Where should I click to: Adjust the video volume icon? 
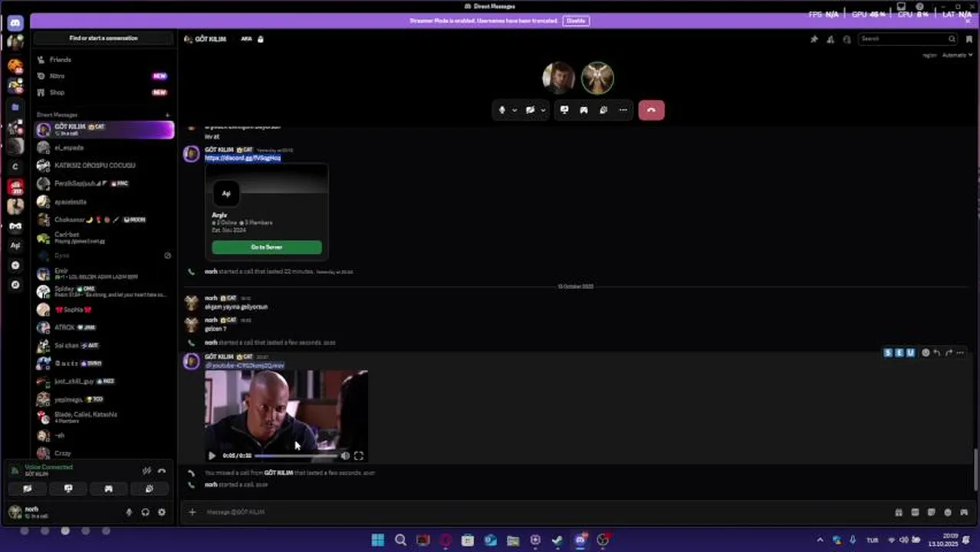345,455
